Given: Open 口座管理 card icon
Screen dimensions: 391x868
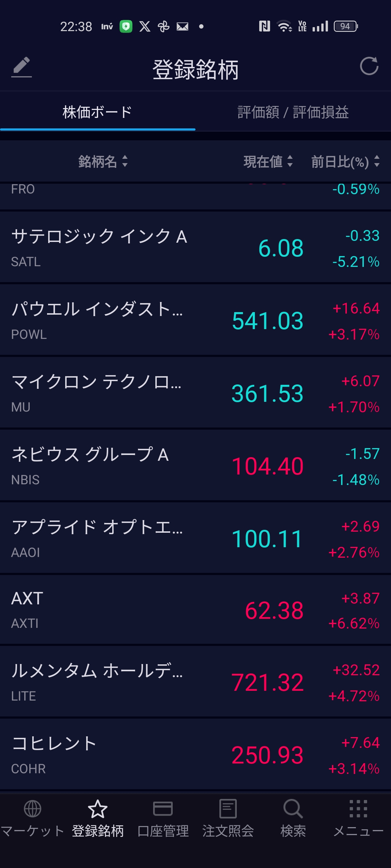Looking at the screenshot, I should pyautogui.click(x=163, y=809).
